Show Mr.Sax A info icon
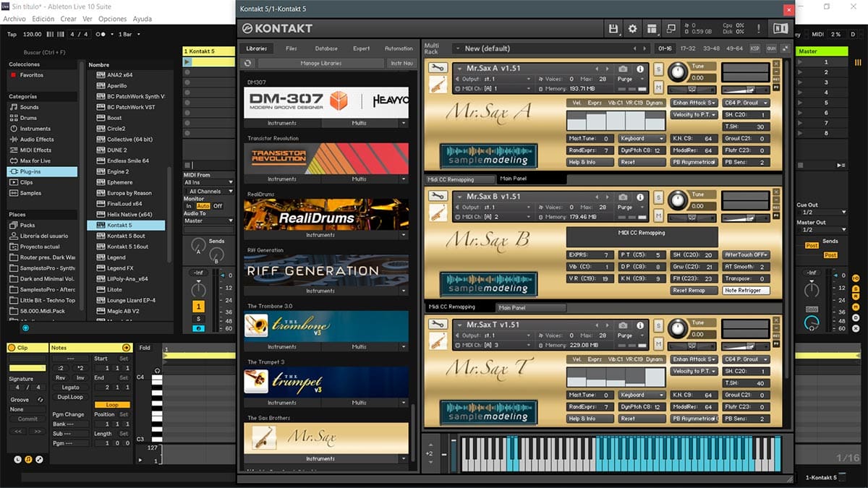This screenshot has height=488, width=868. (640, 69)
